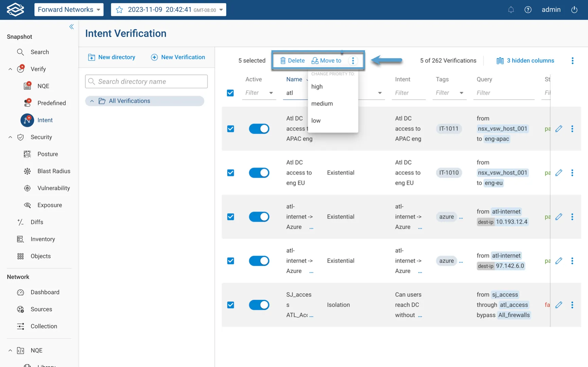Toggle active switch for dest-ip 97.142.6.0 row
This screenshot has width=588, height=367.
[259, 261]
